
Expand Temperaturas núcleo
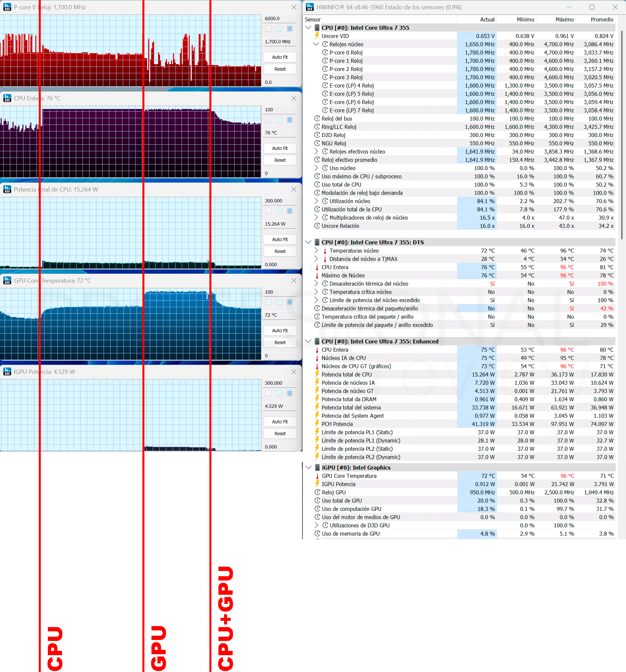pos(316,251)
